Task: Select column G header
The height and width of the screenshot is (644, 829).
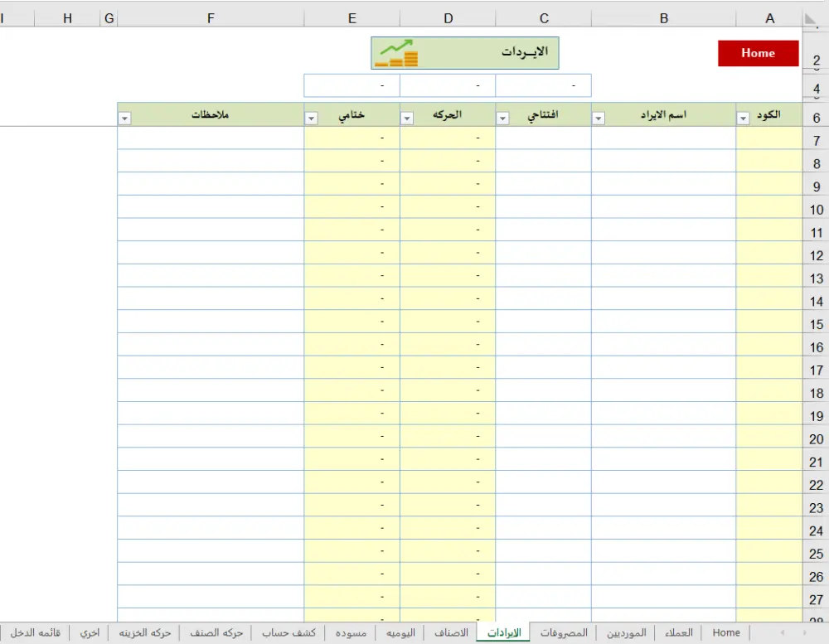Action: 109,18
